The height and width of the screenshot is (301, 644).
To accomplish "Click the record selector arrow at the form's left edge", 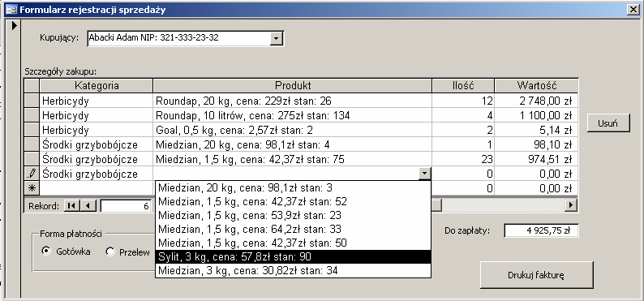I will click(x=15, y=26).
